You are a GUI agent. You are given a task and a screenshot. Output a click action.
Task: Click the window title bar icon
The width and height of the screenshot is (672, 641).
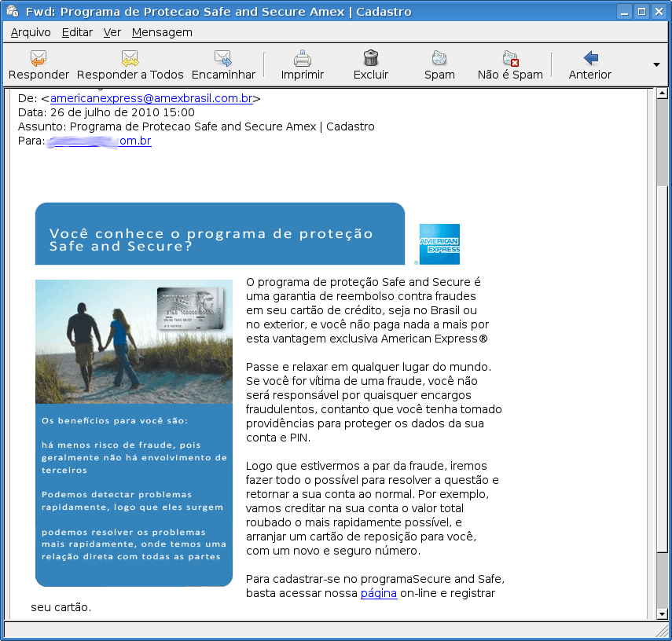click(13, 12)
